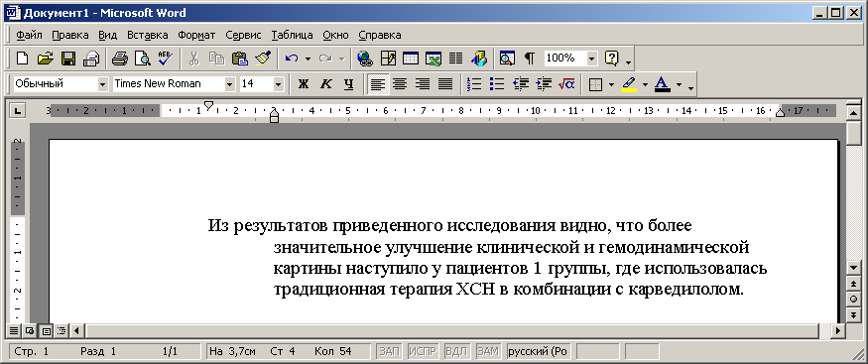Open borders dropdown arrow
868x364 pixels.
(x=612, y=84)
